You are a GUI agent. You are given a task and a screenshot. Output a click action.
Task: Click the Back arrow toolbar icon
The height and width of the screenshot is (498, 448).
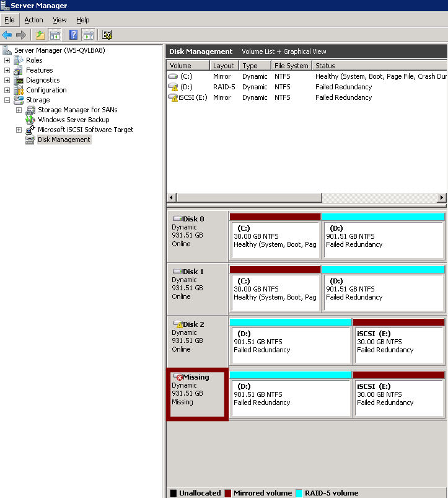click(x=7, y=35)
